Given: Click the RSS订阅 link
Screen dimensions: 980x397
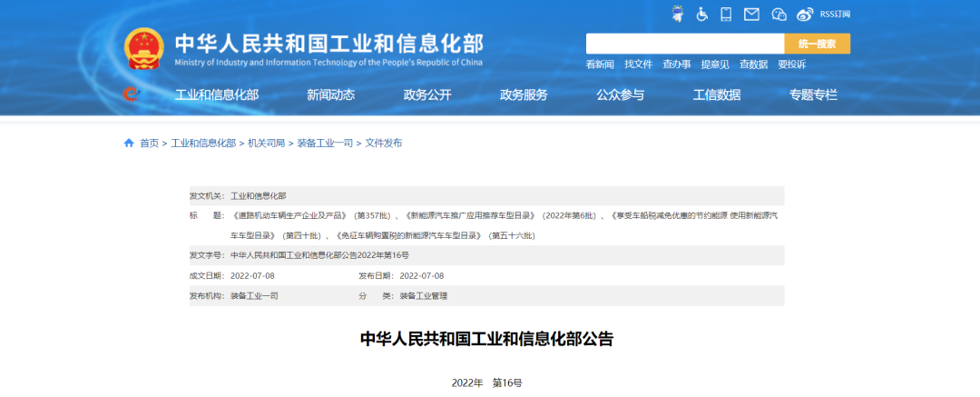Looking at the screenshot, I should pyautogui.click(x=835, y=14).
